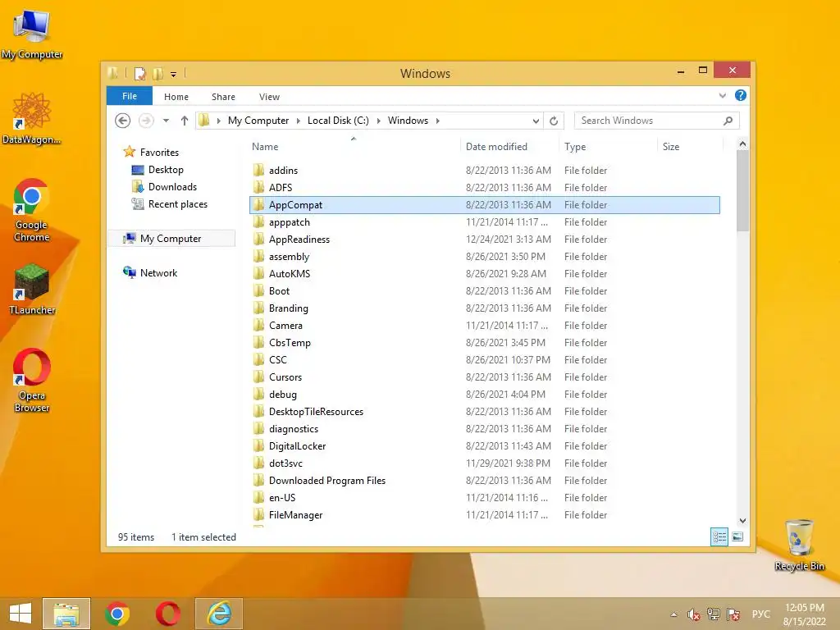Screen dimensions: 840x630
Task: Sort by the Name column header
Action: coord(265,147)
